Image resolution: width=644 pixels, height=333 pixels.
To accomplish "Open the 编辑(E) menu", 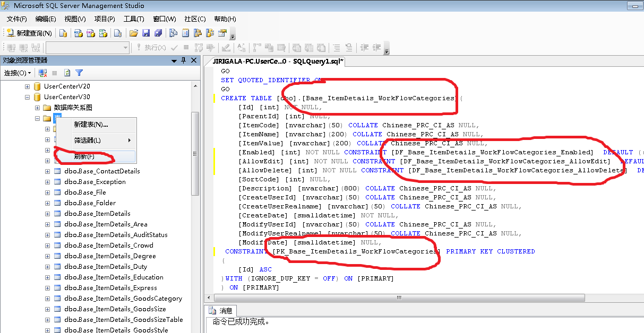I will point(46,19).
